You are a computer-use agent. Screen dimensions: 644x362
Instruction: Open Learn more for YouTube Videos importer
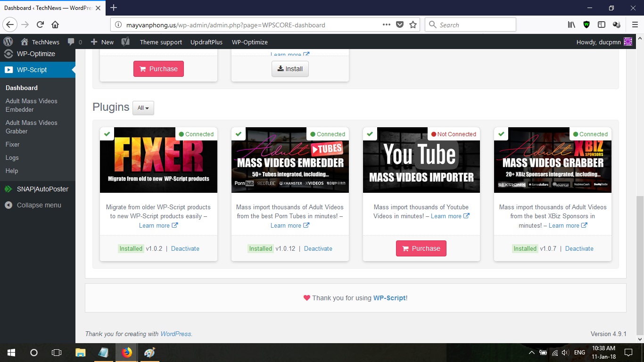click(x=450, y=216)
